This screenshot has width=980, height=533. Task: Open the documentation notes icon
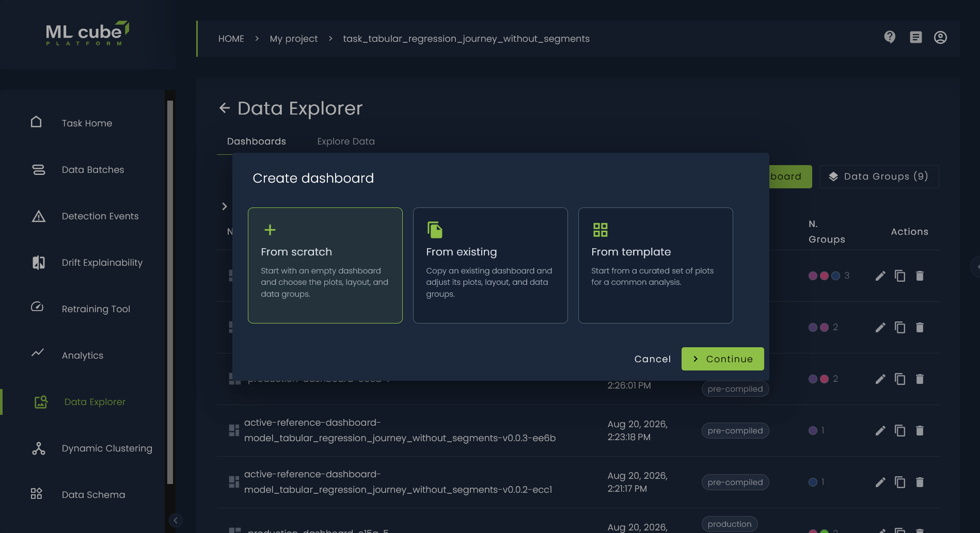[x=915, y=37]
